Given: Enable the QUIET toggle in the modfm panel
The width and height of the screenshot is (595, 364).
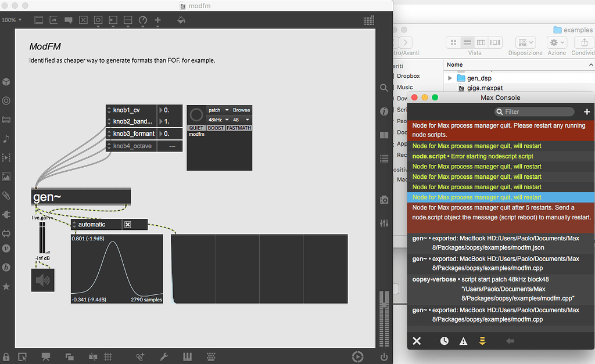Looking at the screenshot, I should click(196, 128).
